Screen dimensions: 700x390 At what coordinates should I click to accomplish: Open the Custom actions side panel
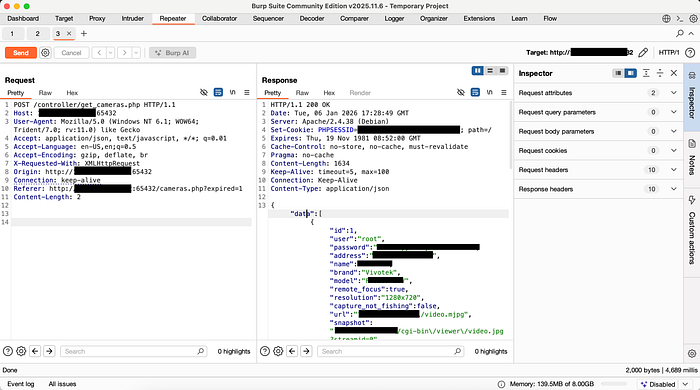(x=692, y=230)
